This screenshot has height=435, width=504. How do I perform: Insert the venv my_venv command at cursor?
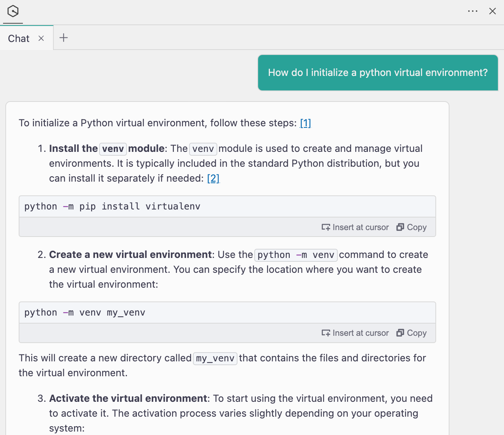355,333
